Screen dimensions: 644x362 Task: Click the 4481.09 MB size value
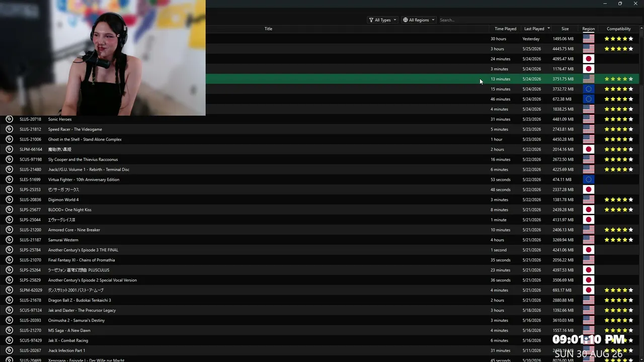tap(563, 119)
